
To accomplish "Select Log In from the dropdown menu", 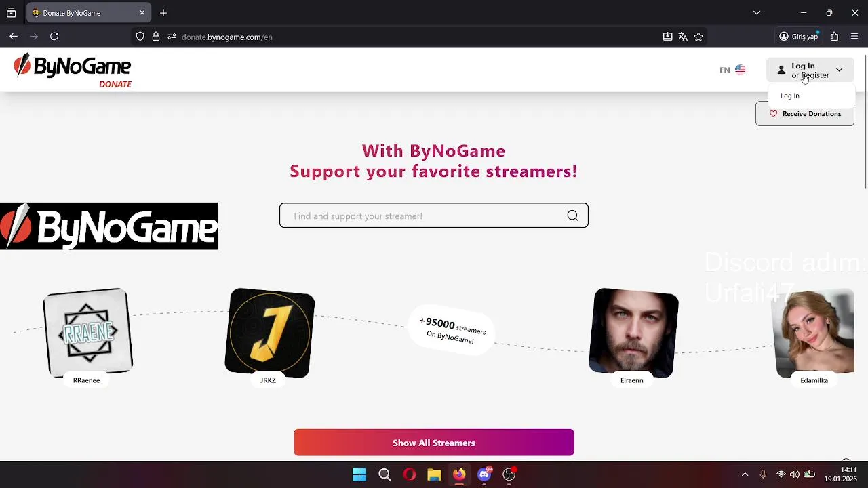I will (x=790, y=96).
